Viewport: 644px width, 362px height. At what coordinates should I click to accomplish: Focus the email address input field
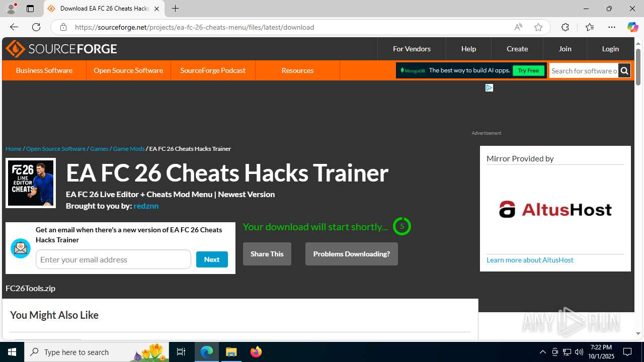coord(113,259)
